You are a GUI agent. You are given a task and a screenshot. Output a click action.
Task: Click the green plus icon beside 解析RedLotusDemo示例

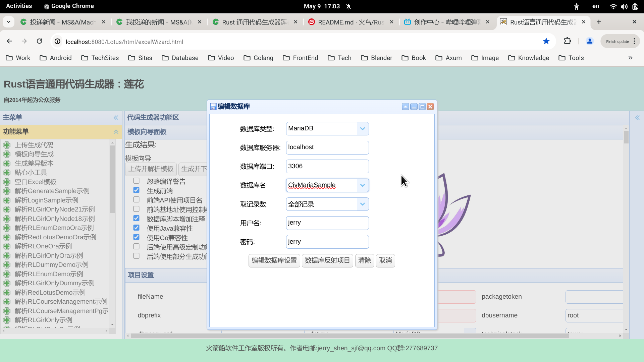7,292
